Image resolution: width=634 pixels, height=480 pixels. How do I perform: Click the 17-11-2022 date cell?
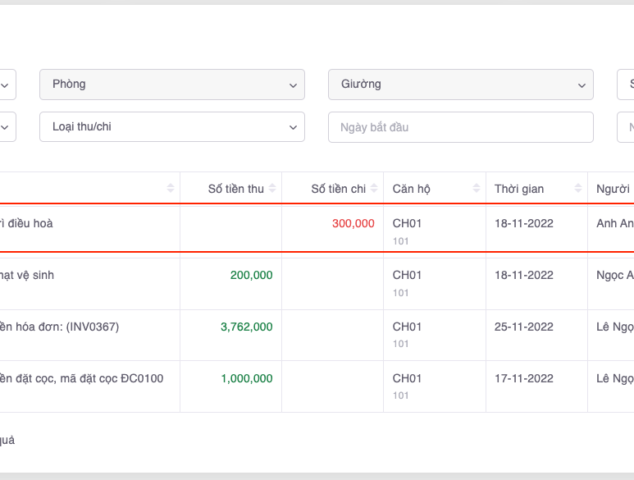click(524, 378)
